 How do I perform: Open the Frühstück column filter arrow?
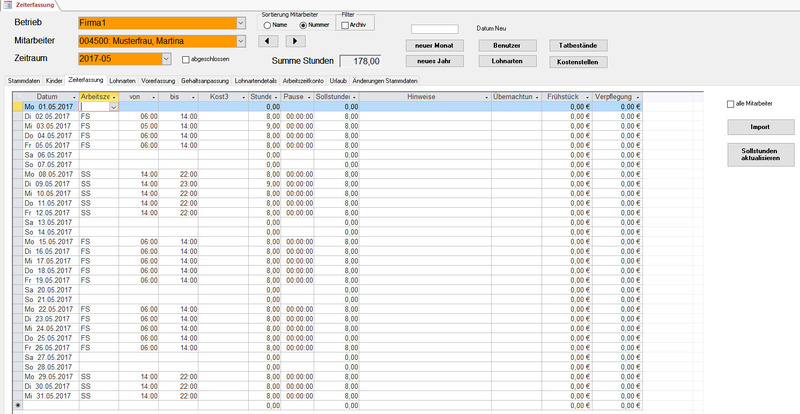click(588, 97)
